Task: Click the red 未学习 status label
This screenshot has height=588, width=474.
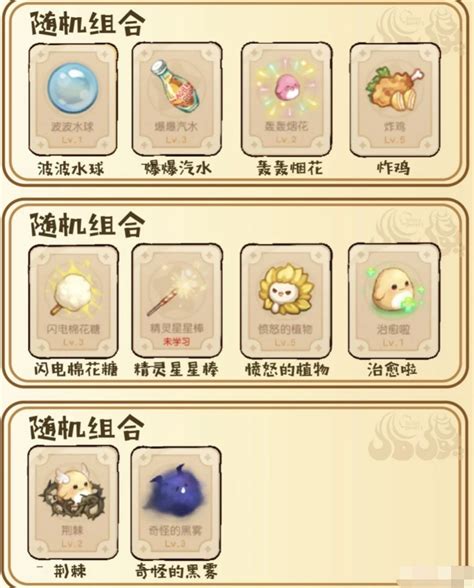Action: [176, 342]
